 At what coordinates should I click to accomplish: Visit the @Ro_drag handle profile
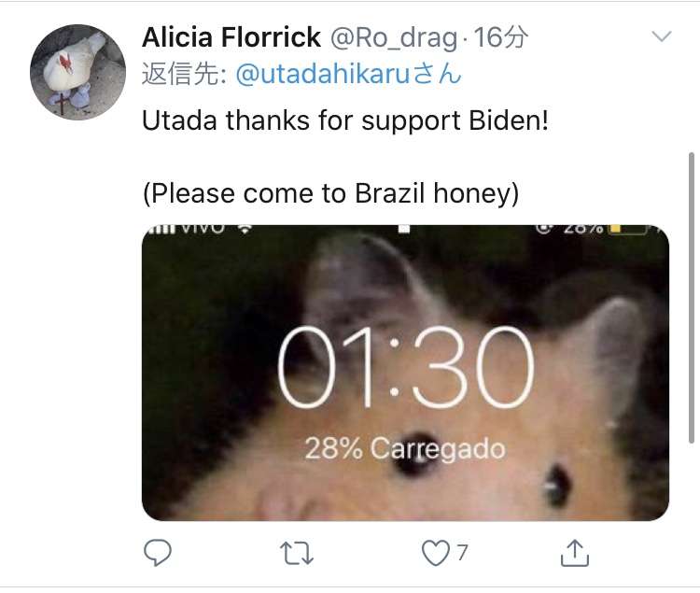pos(394,38)
